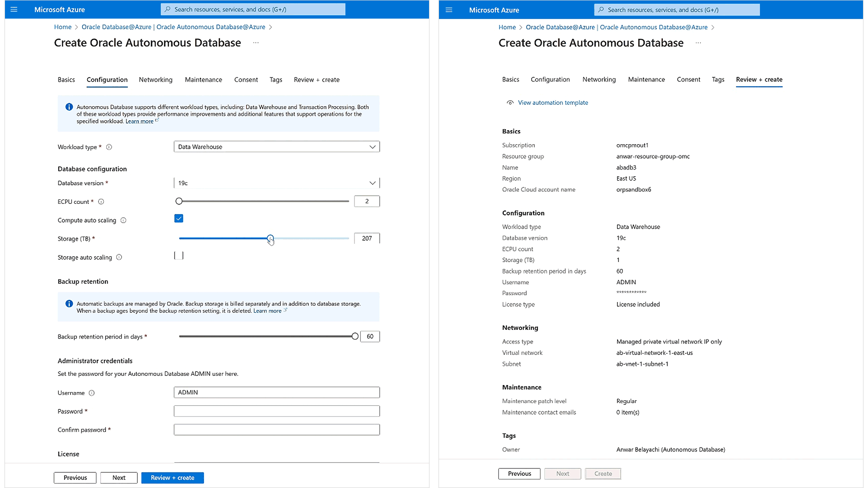The width and height of the screenshot is (868, 488).
Task: Click inside the Password input field
Action: [276, 411]
